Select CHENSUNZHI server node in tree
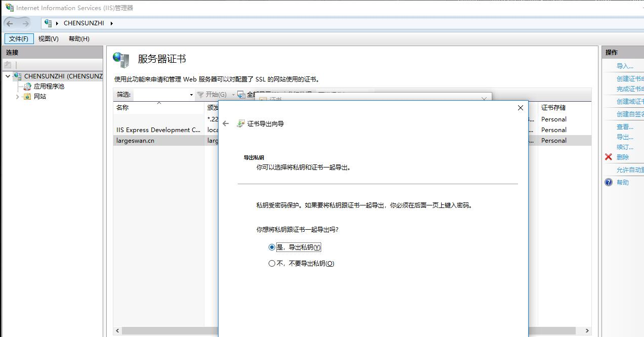This screenshot has width=644, height=337. tap(63, 76)
